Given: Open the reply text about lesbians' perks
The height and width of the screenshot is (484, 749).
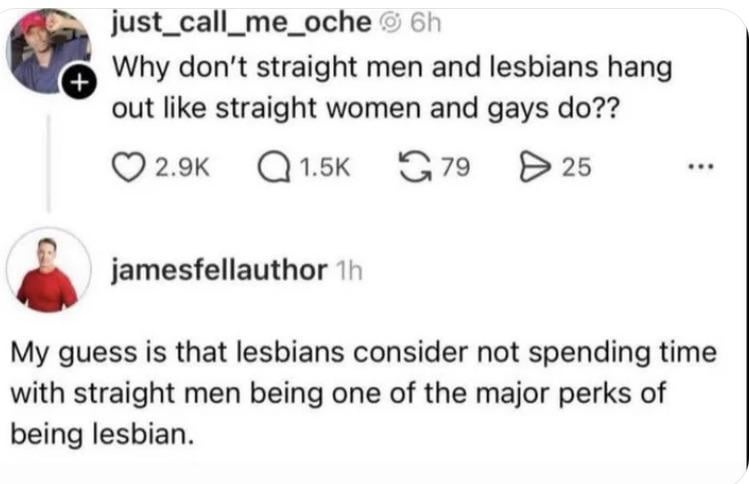Looking at the screenshot, I should [364, 393].
